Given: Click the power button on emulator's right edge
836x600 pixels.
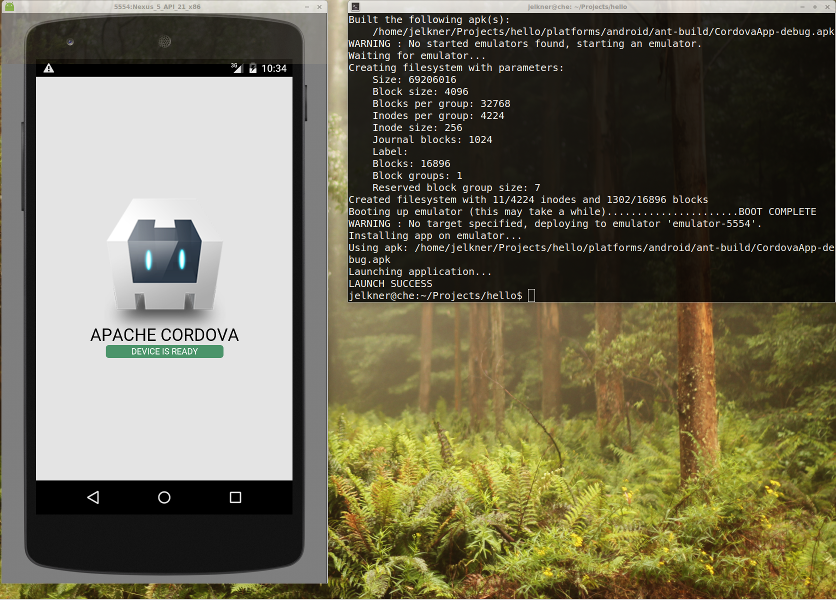Looking at the screenshot, I should (306, 102).
